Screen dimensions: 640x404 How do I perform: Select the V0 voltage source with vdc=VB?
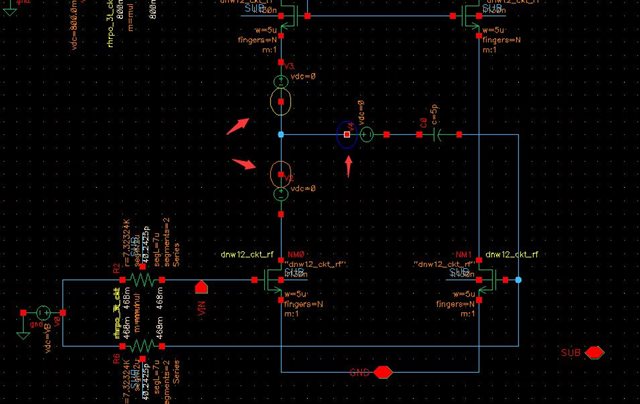click(x=43, y=313)
